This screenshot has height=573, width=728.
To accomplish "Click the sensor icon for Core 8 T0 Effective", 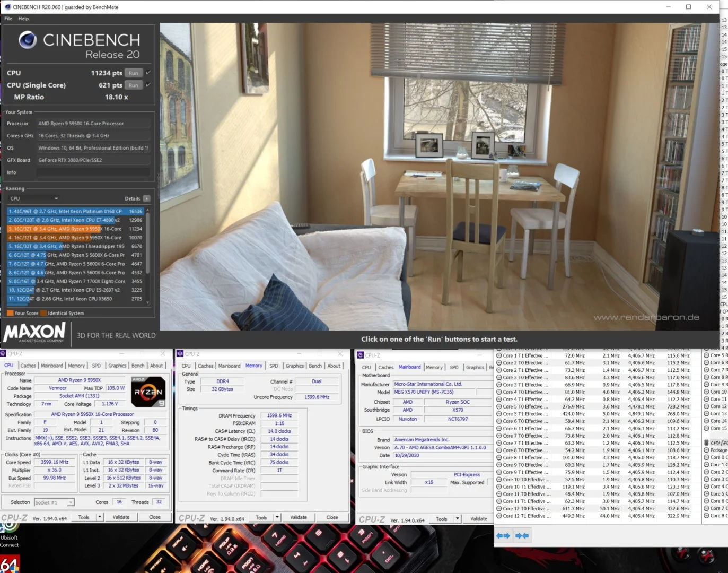I will (x=498, y=450).
